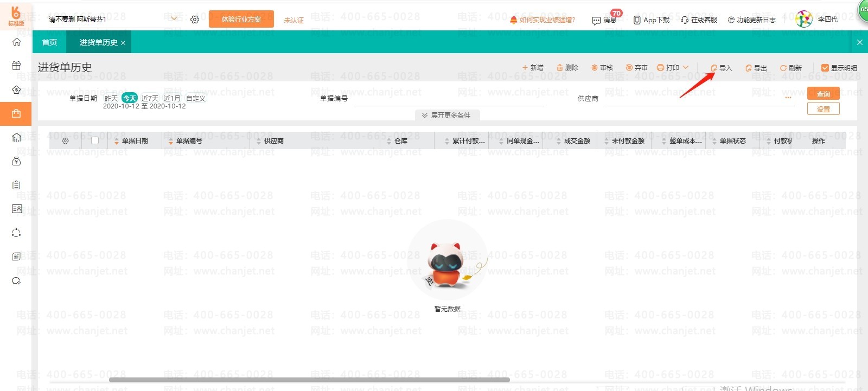Click the horizontal scrollbar below the table
This screenshot has height=391, width=868.
309,380
